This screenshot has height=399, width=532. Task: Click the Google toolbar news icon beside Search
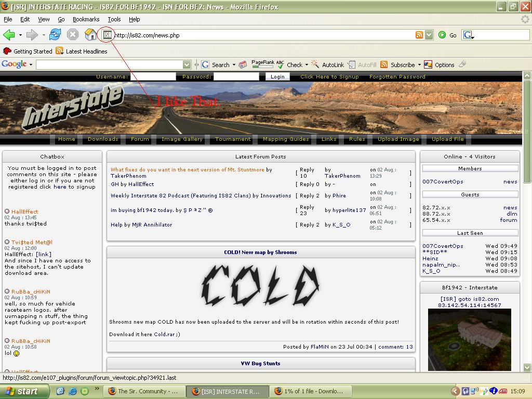243,65
